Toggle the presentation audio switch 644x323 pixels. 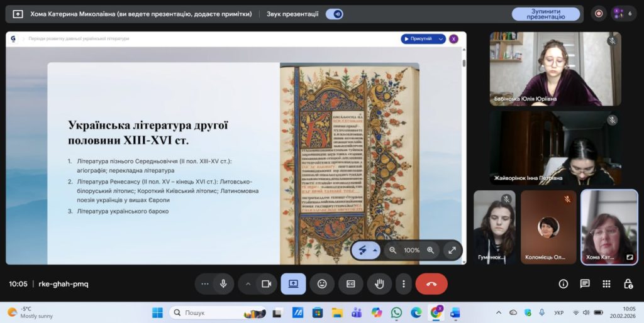click(334, 14)
